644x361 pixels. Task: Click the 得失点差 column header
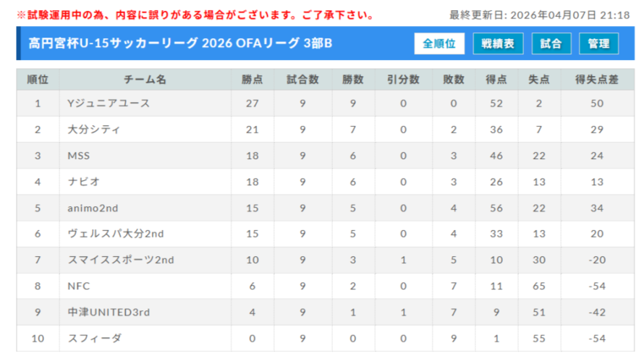597,80
